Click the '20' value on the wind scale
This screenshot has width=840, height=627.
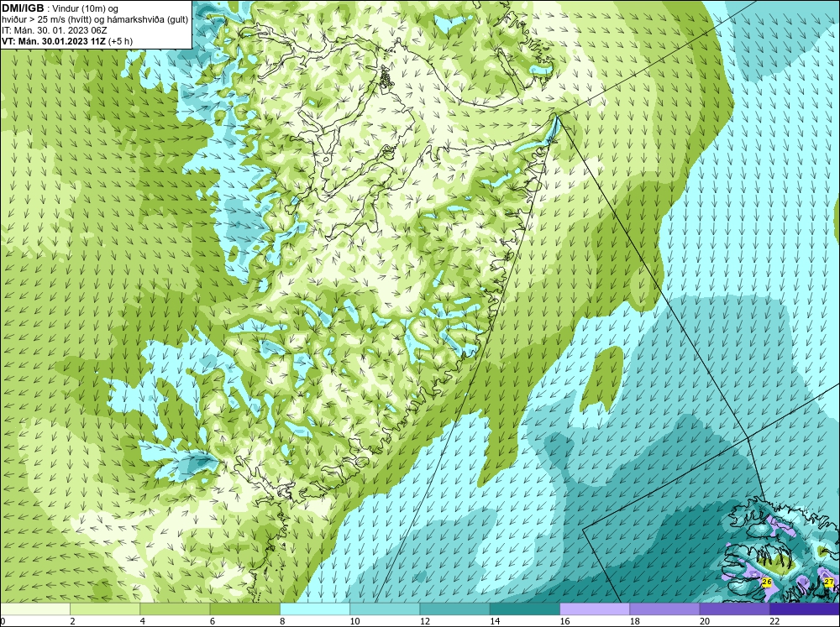click(705, 621)
